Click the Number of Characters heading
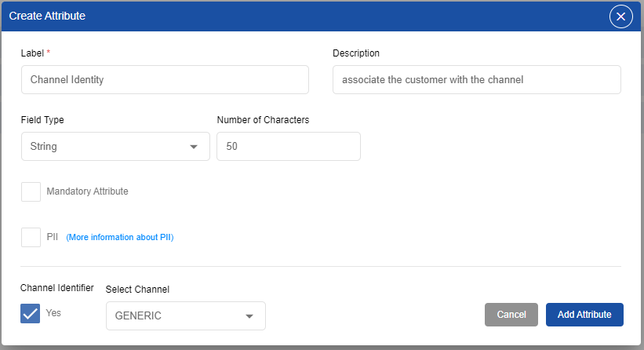 (263, 120)
